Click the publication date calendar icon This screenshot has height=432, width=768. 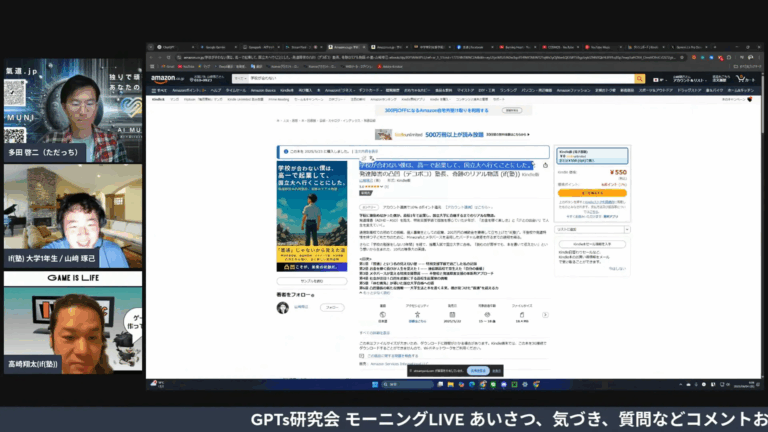tap(452, 314)
